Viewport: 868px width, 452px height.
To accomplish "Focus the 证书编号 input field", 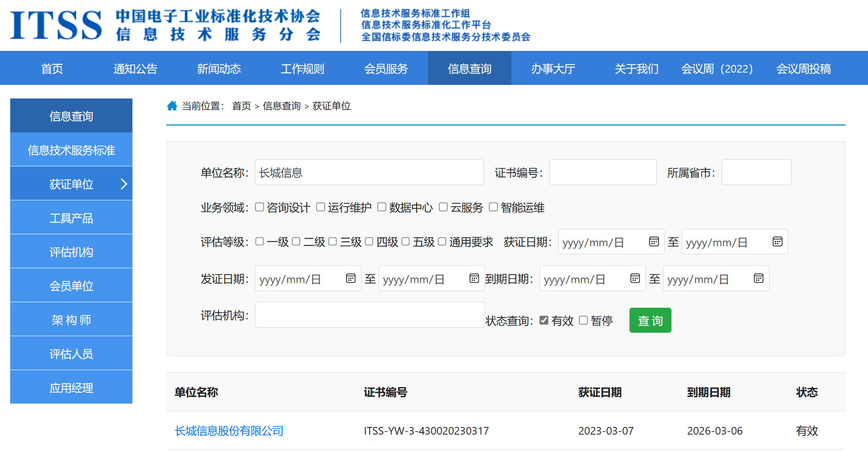I will [x=603, y=172].
